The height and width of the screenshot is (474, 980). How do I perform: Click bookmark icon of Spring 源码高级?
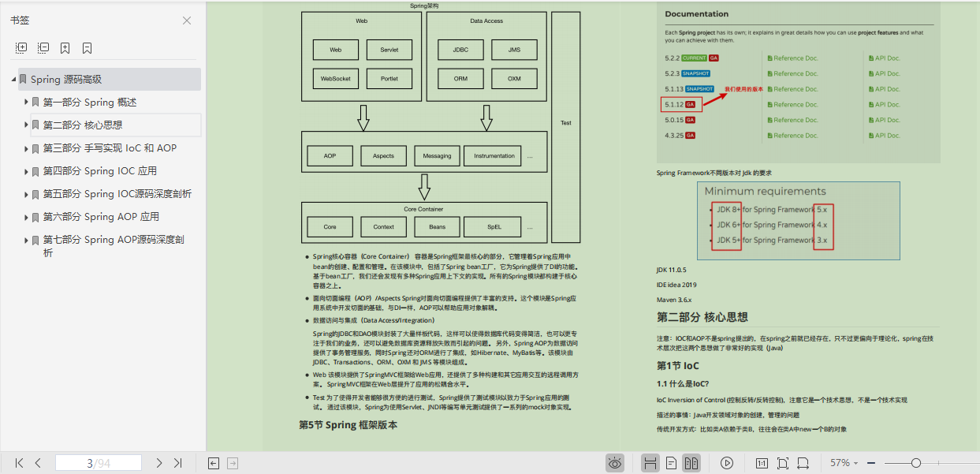(23, 80)
